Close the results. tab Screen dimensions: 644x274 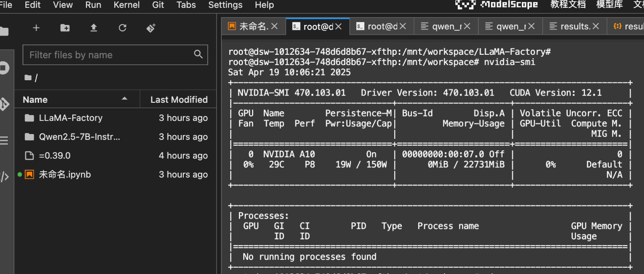(596, 26)
